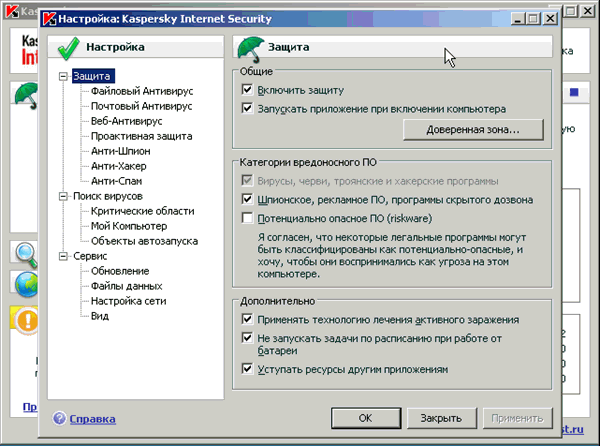Confirm settings with OK button
This screenshot has width=600, height=446.
(366, 418)
